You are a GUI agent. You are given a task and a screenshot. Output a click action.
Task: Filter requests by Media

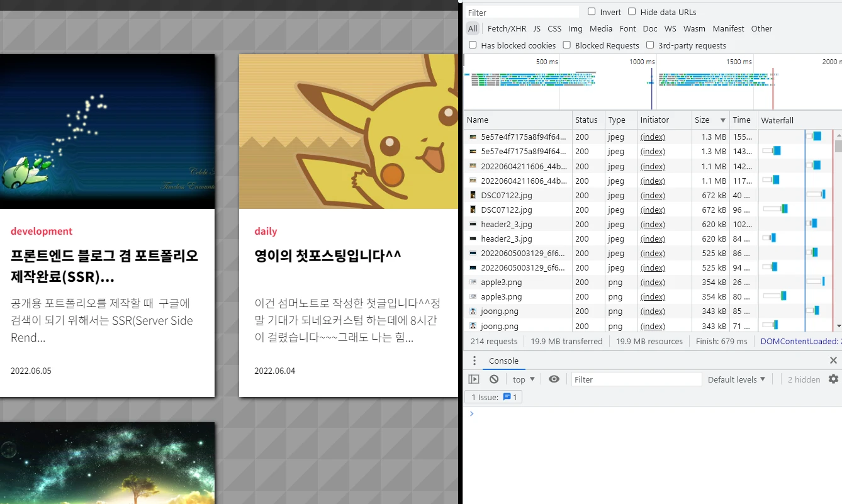tap(601, 28)
